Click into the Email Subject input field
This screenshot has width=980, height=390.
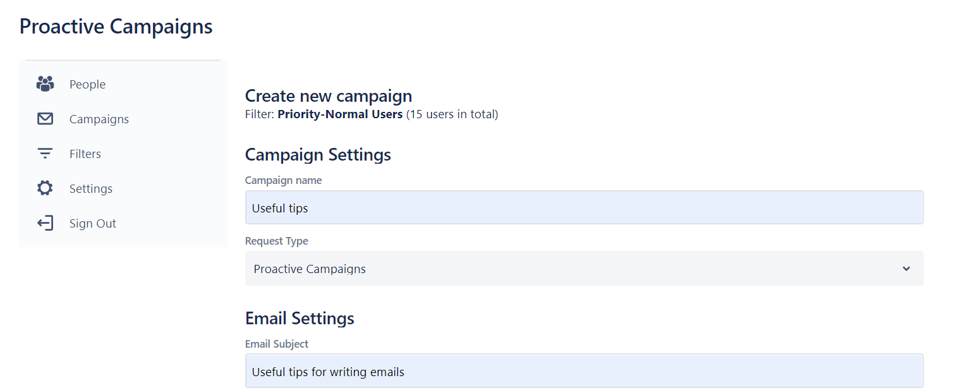coord(584,371)
